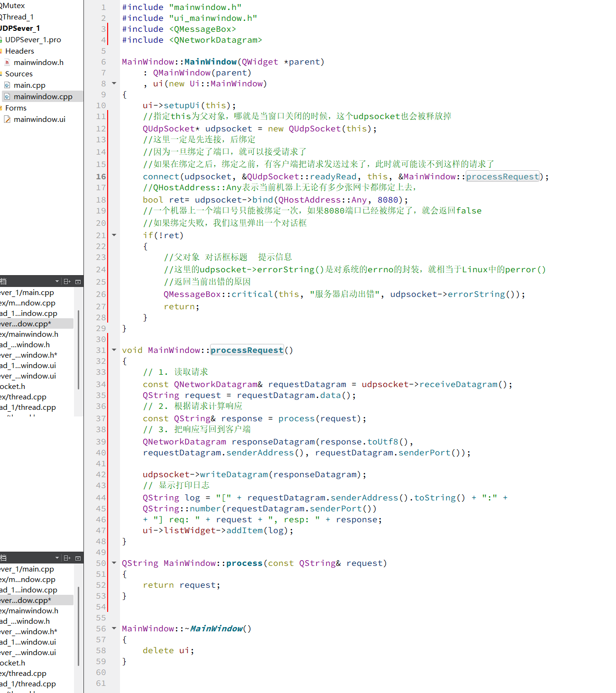This screenshot has width=616, height=693.
Task: Click the mainwindow.cpp file icon in project tree
Action: [x=7, y=96]
